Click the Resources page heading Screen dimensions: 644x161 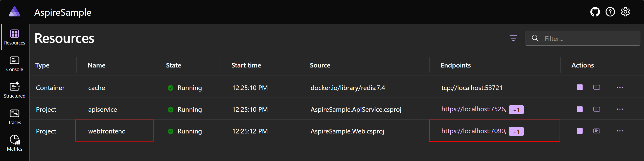tap(64, 38)
